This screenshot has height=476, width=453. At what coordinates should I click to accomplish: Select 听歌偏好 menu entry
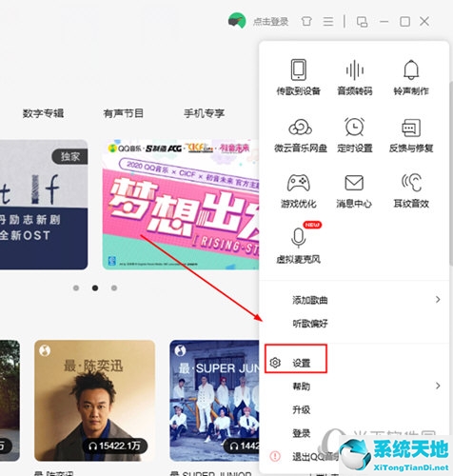(x=310, y=324)
